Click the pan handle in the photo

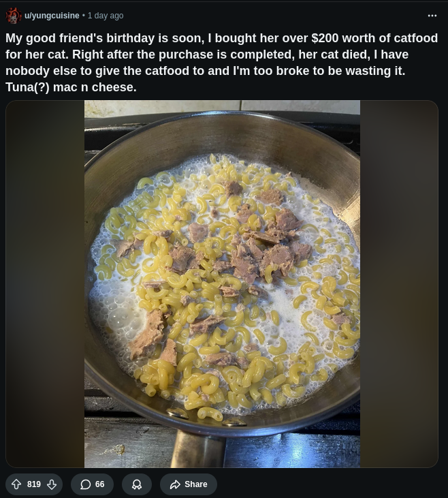(x=197, y=448)
